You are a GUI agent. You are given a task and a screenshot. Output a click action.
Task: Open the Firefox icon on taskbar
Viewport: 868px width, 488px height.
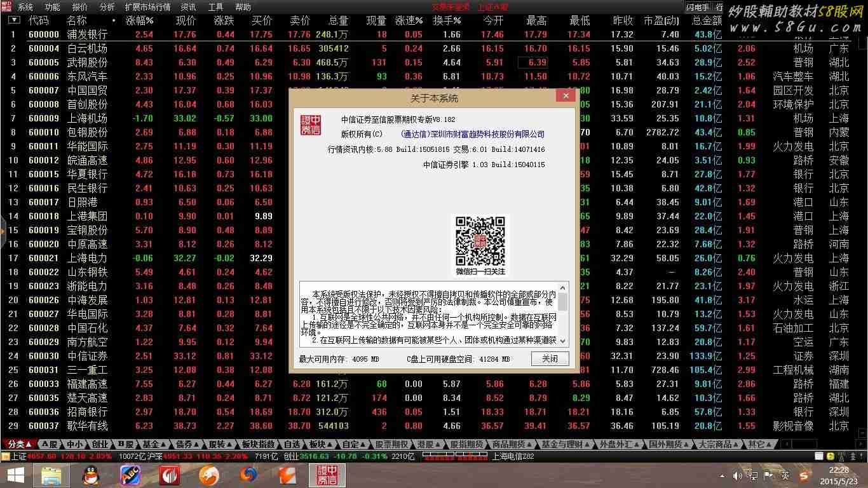[x=248, y=475]
